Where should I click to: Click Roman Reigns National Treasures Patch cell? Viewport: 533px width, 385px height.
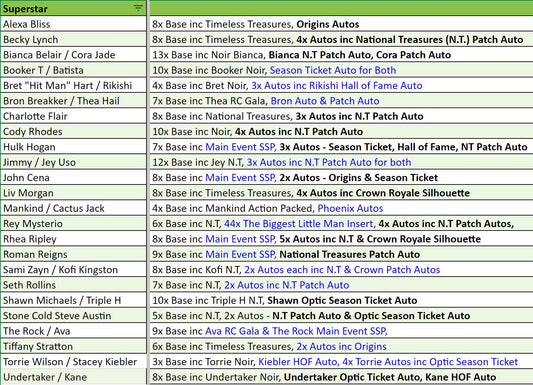click(x=341, y=254)
